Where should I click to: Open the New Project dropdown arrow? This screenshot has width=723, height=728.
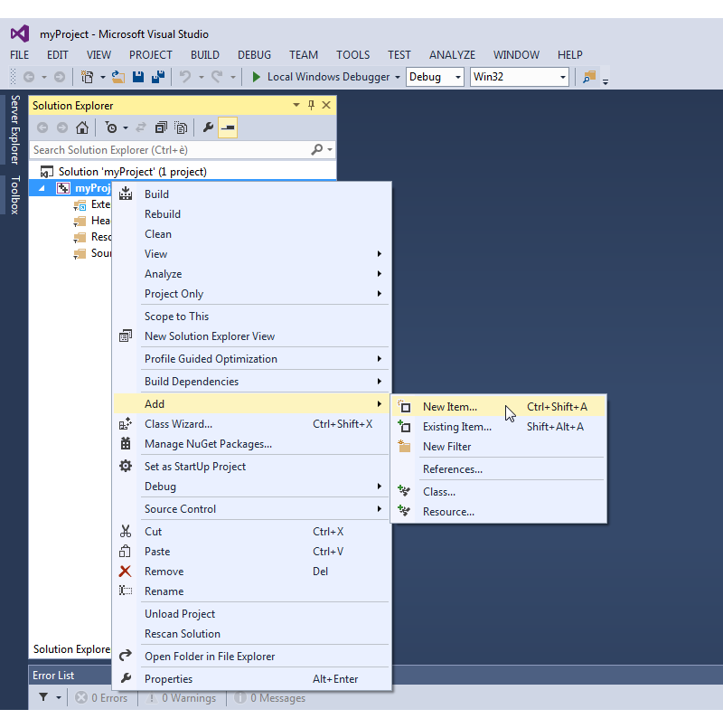102,77
